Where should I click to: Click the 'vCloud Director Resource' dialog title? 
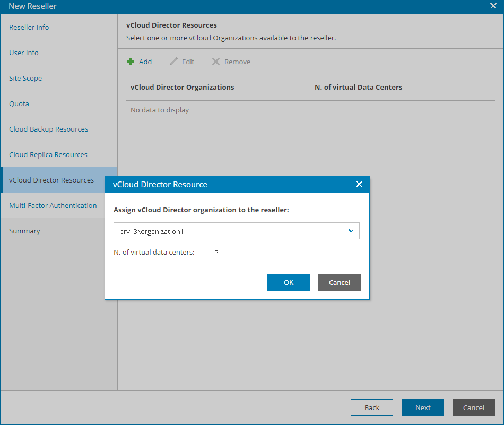pos(160,184)
